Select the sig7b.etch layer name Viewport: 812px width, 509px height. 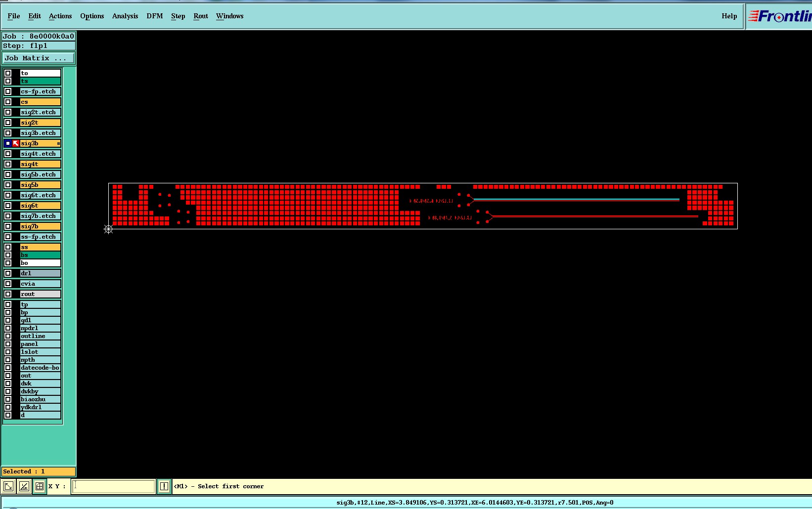(41, 216)
